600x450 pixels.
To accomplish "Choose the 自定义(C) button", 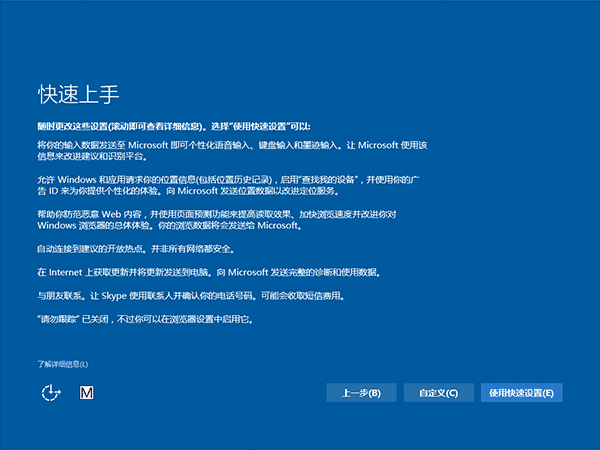I will [x=439, y=393].
